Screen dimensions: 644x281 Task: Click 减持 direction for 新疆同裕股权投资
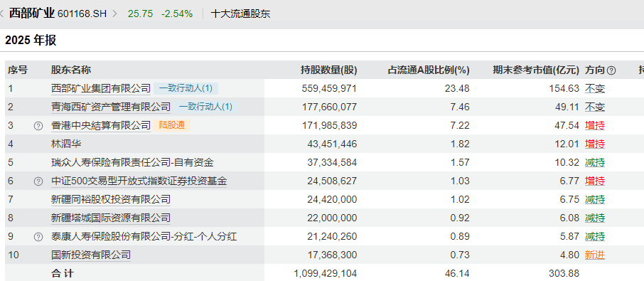[x=595, y=200]
